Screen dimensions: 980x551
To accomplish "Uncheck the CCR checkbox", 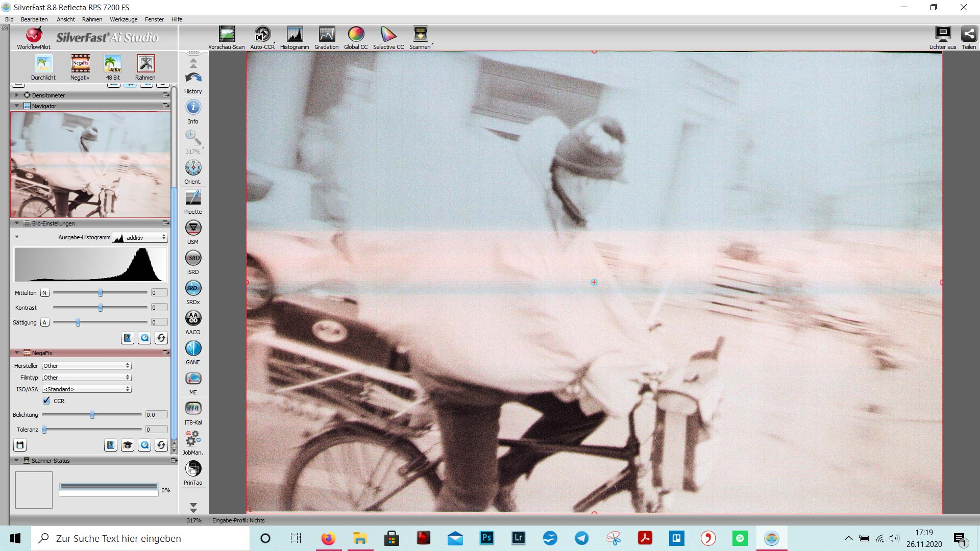I will click(x=46, y=400).
